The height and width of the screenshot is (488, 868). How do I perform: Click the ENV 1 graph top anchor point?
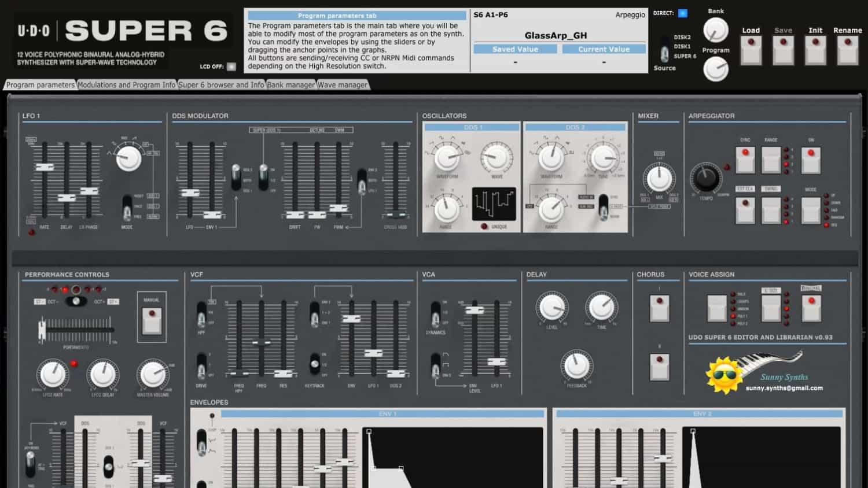pos(369,431)
